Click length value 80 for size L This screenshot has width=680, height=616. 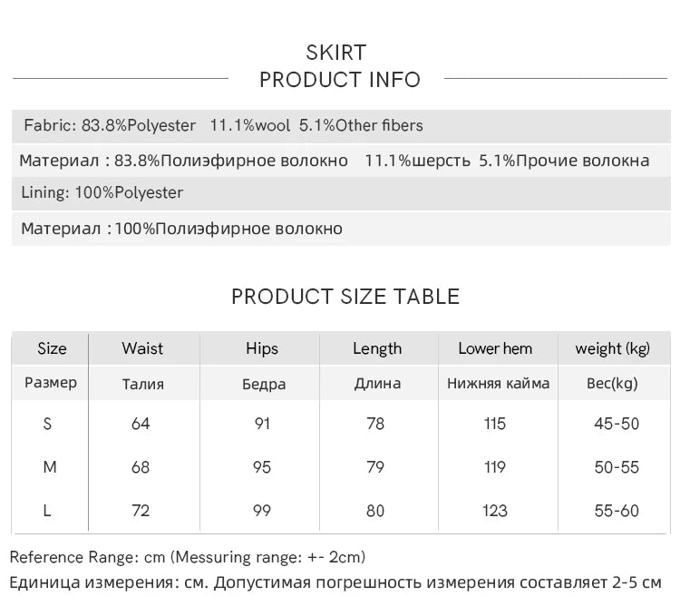(x=375, y=511)
